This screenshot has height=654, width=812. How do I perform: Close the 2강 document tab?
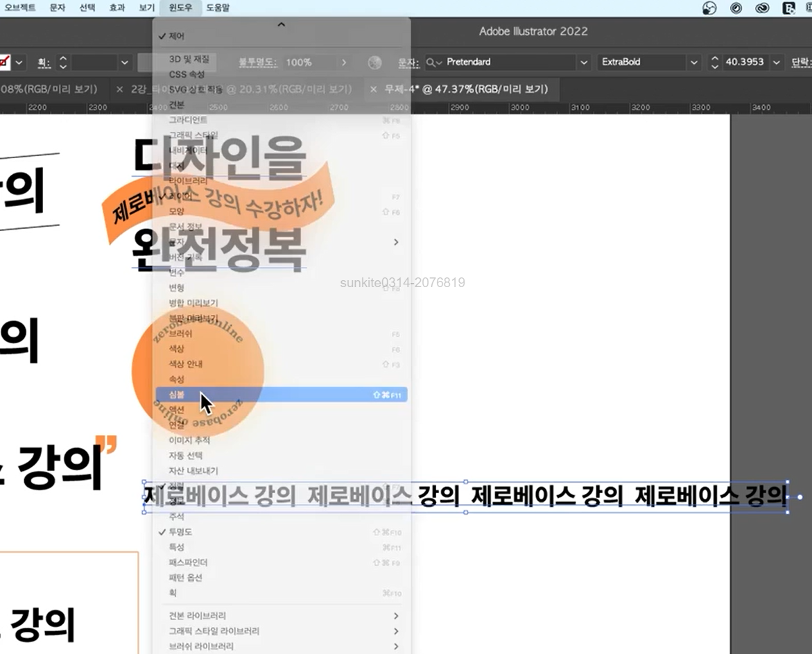click(x=120, y=89)
